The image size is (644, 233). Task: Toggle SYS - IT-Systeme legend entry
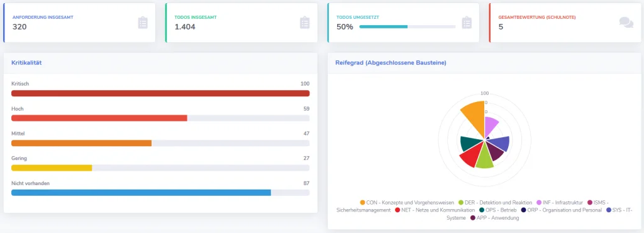[619, 210]
